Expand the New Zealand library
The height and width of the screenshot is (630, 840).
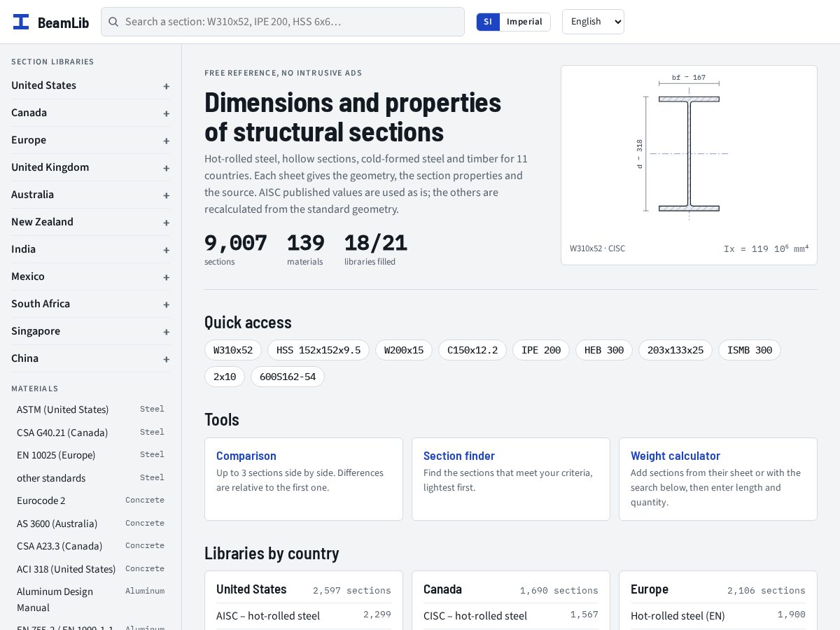[91, 222]
